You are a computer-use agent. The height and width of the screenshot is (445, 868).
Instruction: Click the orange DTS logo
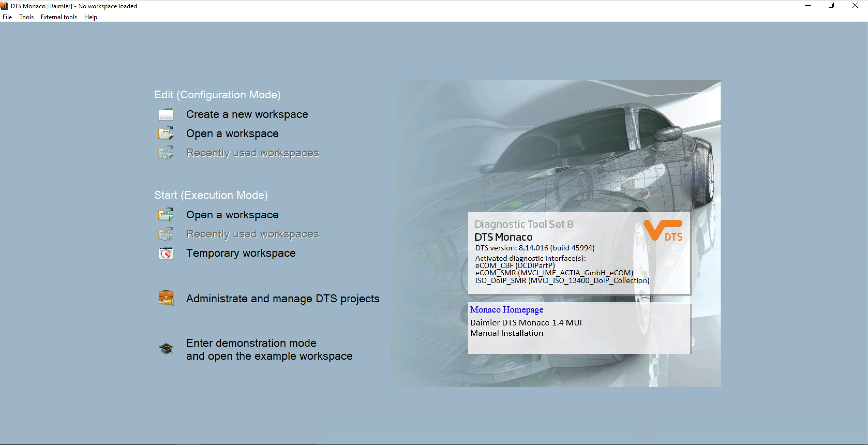coord(663,231)
